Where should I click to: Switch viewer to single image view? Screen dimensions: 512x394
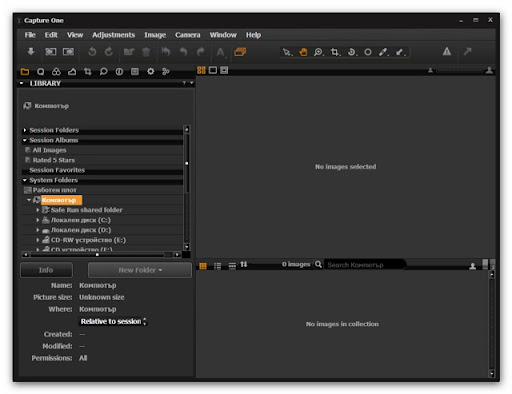[213, 70]
